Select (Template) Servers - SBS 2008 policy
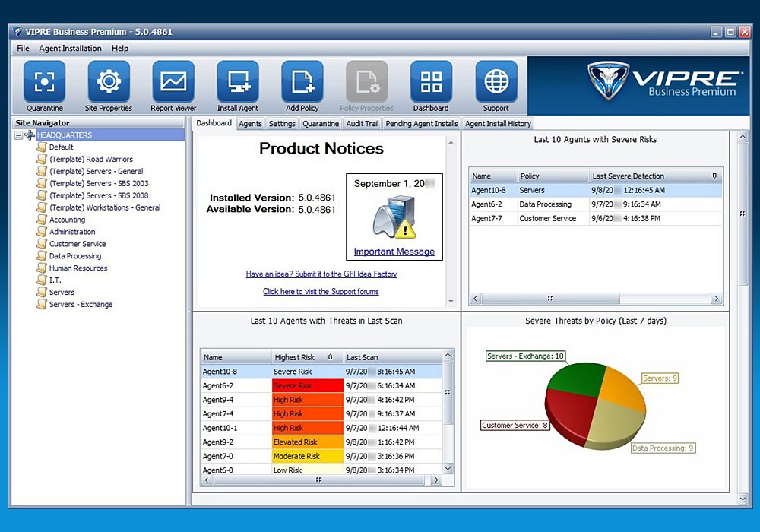760x532 pixels. pos(99,195)
